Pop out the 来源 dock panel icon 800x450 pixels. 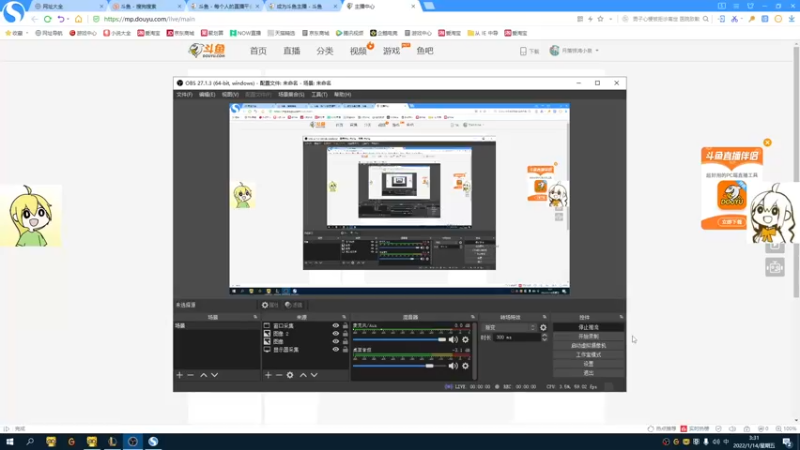[344, 317]
